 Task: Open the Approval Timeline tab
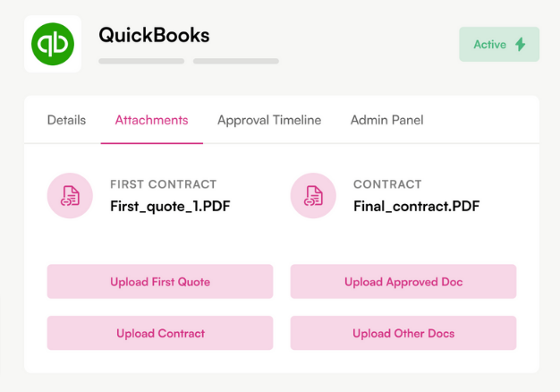coord(269,120)
